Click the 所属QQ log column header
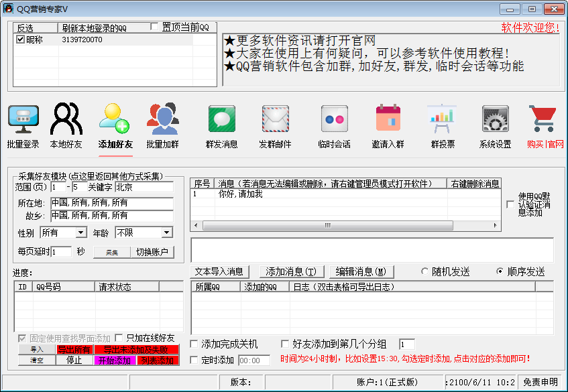 pyautogui.click(x=216, y=287)
